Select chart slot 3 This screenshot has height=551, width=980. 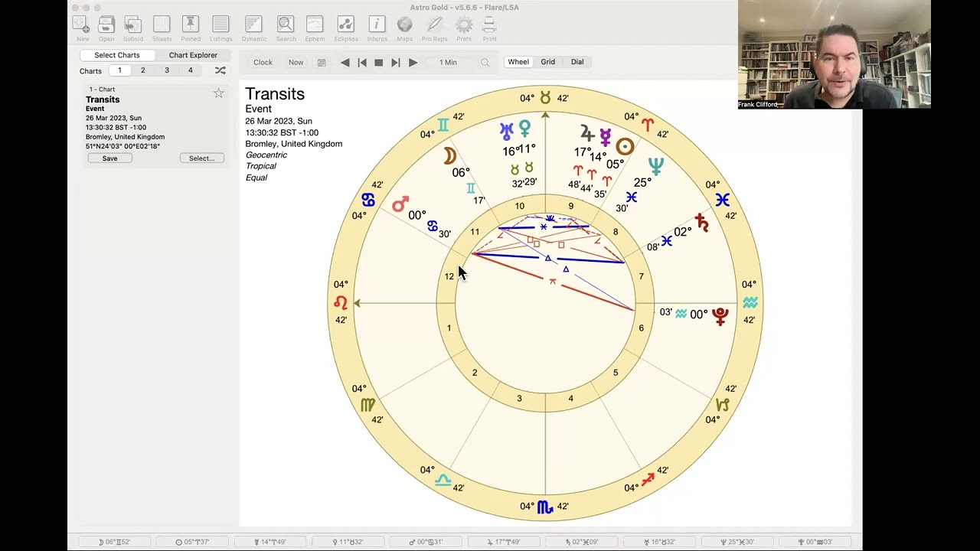pyautogui.click(x=167, y=70)
